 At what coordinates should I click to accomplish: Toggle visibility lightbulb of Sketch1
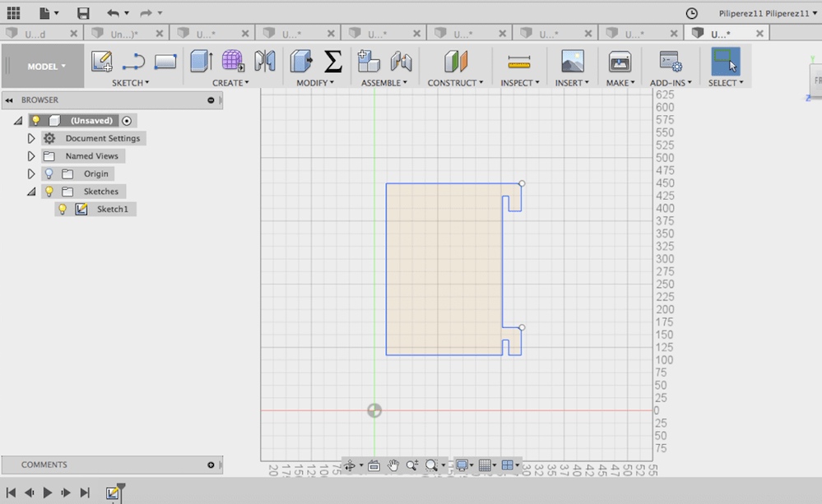pyautogui.click(x=62, y=210)
